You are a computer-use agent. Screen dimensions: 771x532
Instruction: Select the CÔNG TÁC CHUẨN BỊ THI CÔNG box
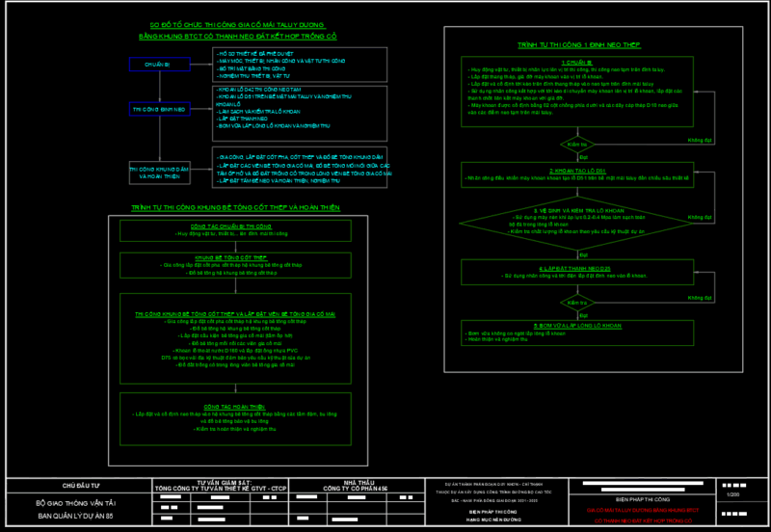[238, 230]
